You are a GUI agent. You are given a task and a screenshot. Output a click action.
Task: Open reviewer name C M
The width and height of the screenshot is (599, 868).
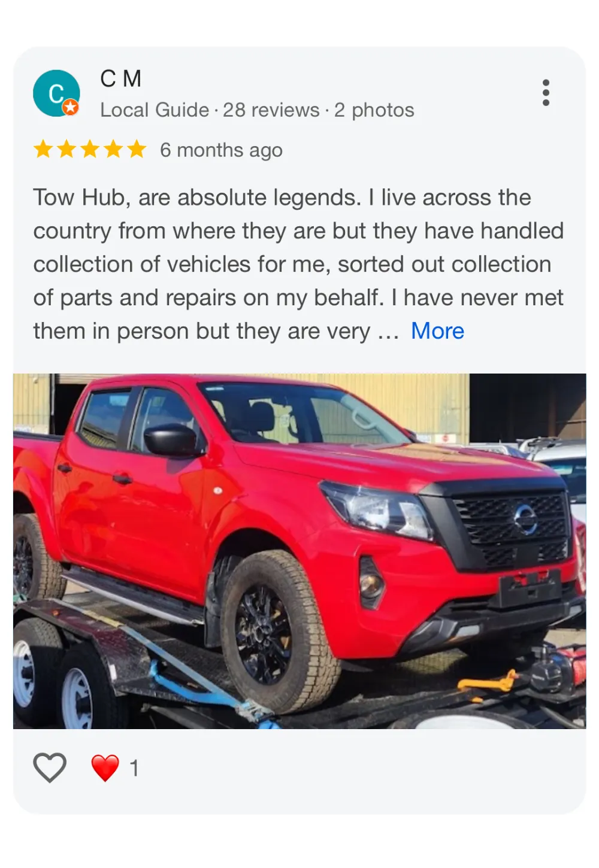[120, 78]
